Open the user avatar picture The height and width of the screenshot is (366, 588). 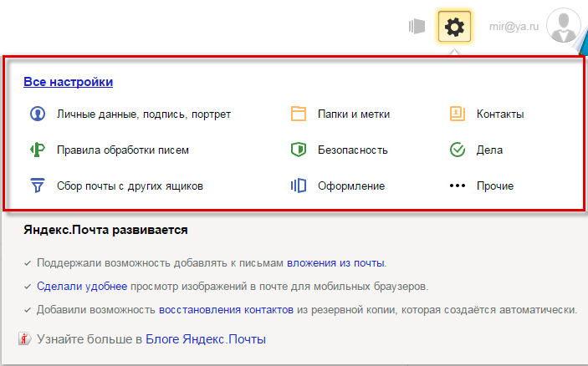pyautogui.click(x=563, y=25)
